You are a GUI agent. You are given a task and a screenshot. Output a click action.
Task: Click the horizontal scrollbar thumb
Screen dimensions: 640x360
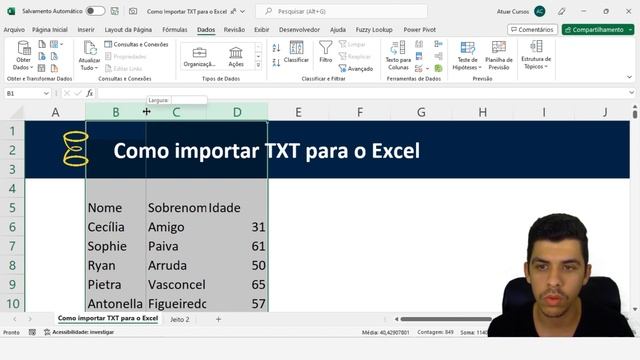coord(446,319)
